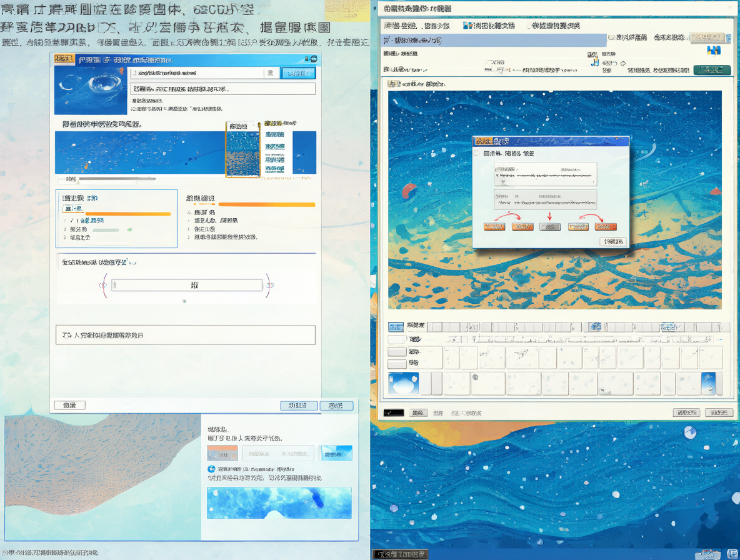Click the far-right orange button in the center dialog
This screenshot has width=740, height=560.
[x=606, y=227]
